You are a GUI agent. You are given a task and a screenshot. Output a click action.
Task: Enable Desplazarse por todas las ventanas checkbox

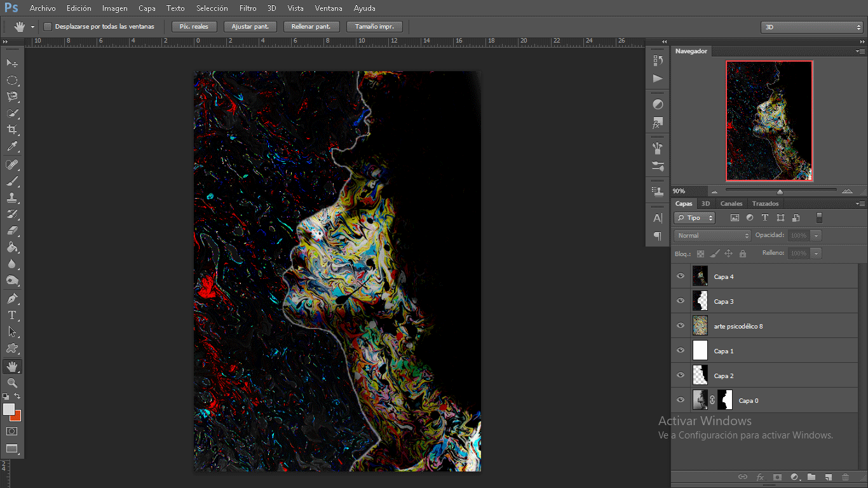48,27
